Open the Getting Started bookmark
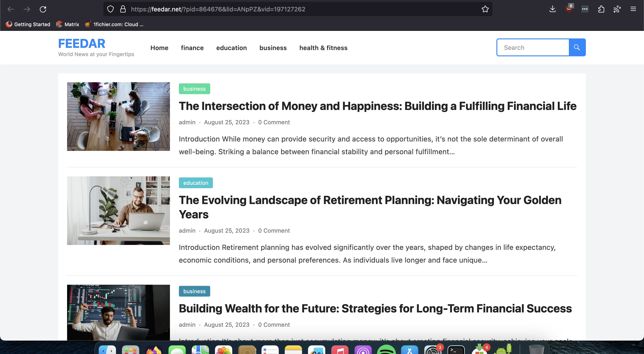Image resolution: width=644 pixels, height=354 pixels. pos(28,24)
